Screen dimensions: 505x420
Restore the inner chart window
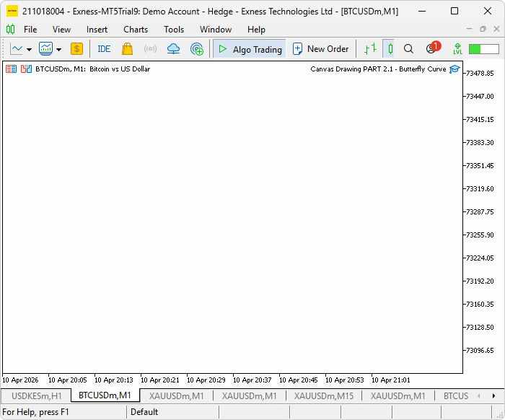click(x=483, y=29)
